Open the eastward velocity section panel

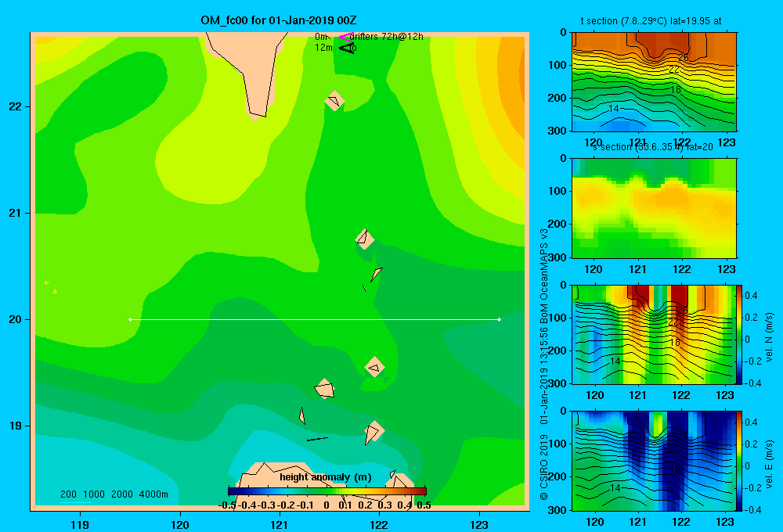click(654, 461)
